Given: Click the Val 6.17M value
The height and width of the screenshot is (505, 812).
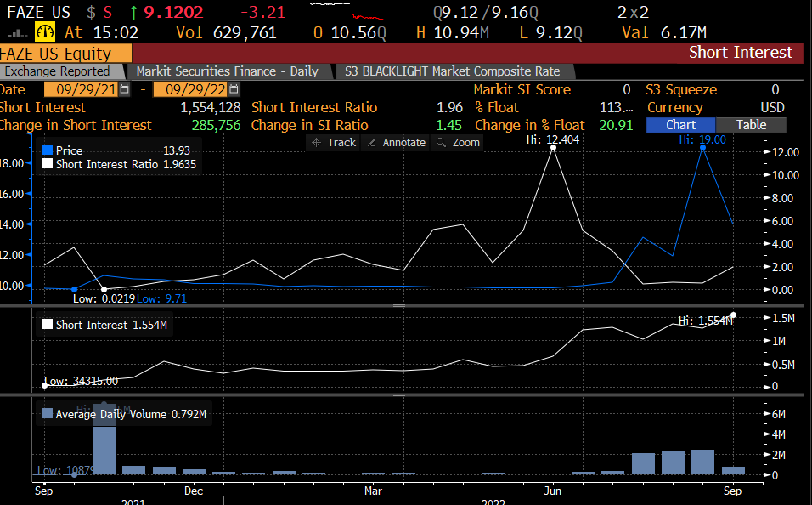Looking at the screenshot, I should coord(684,32).
